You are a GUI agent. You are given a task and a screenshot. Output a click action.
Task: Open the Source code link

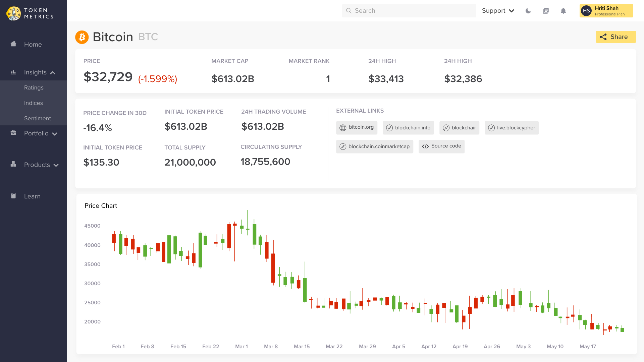441,146
